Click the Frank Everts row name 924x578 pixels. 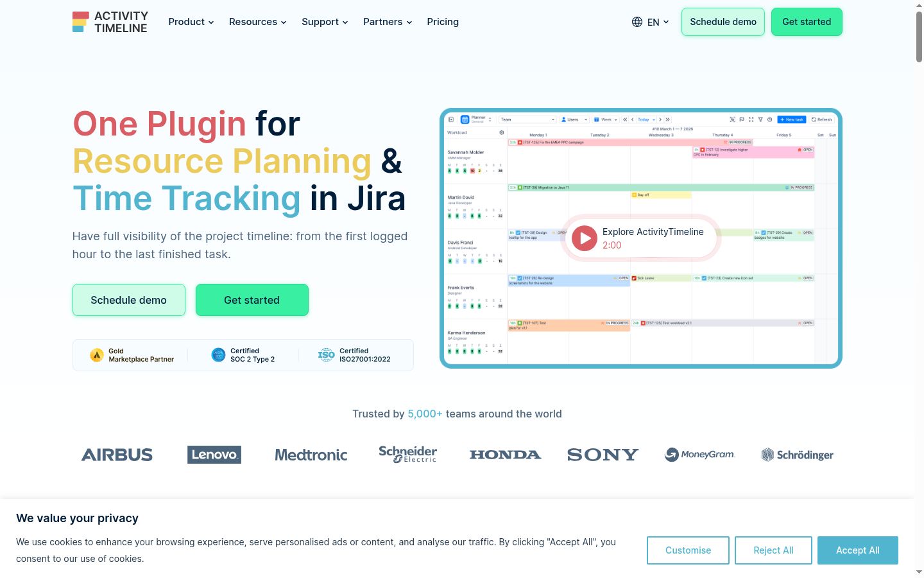coord(461,288)
